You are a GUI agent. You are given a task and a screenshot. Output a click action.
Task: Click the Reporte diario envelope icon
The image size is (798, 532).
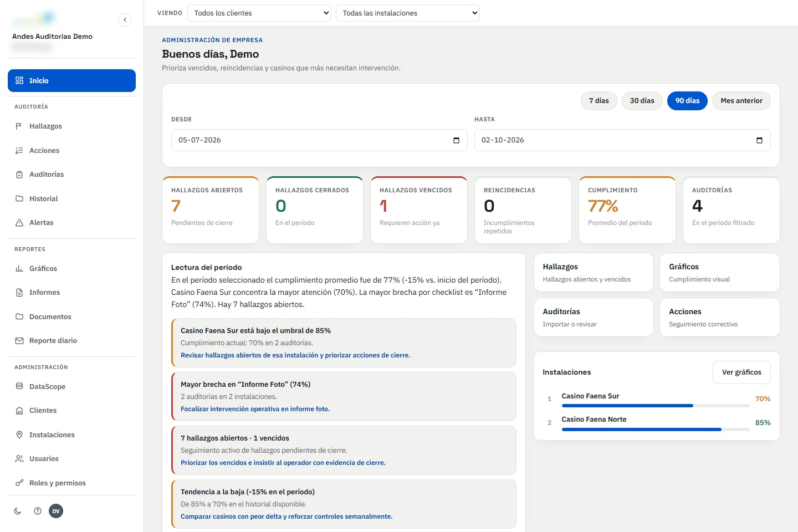[19, 341]
